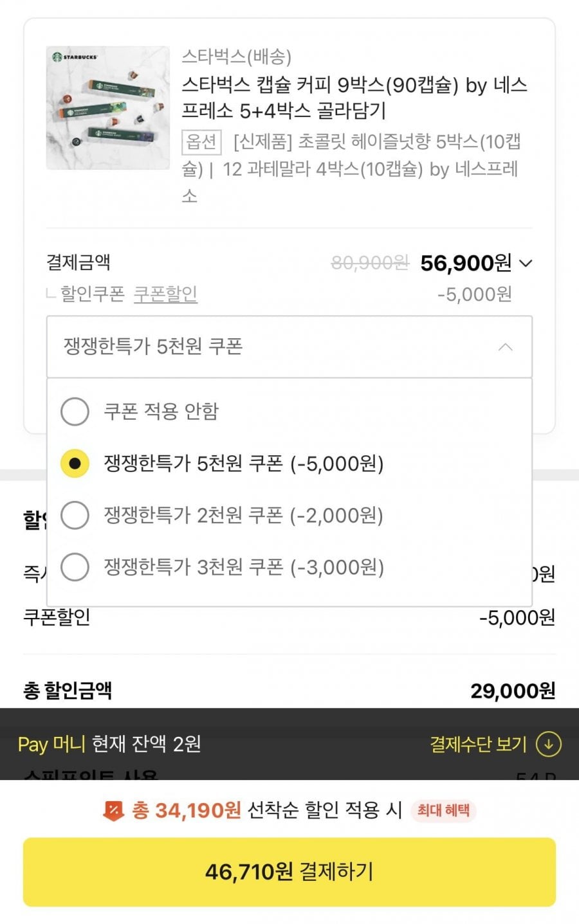Open the 스타벅스 캡슐 커피 9박스 product title
Screen dimensions: 579x924
coord(354,98)
